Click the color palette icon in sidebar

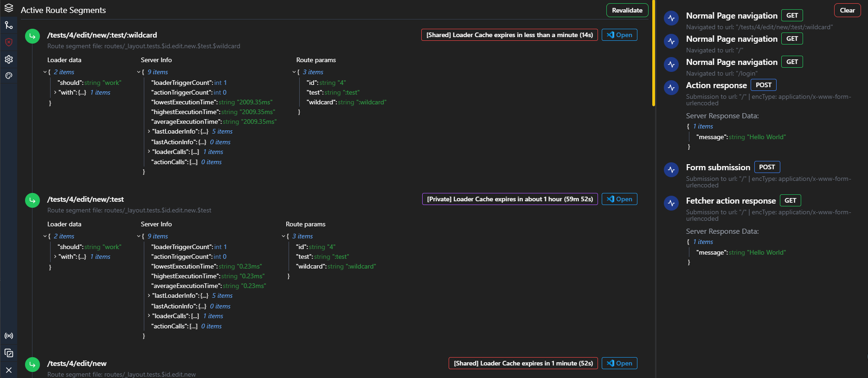point(9,76)
